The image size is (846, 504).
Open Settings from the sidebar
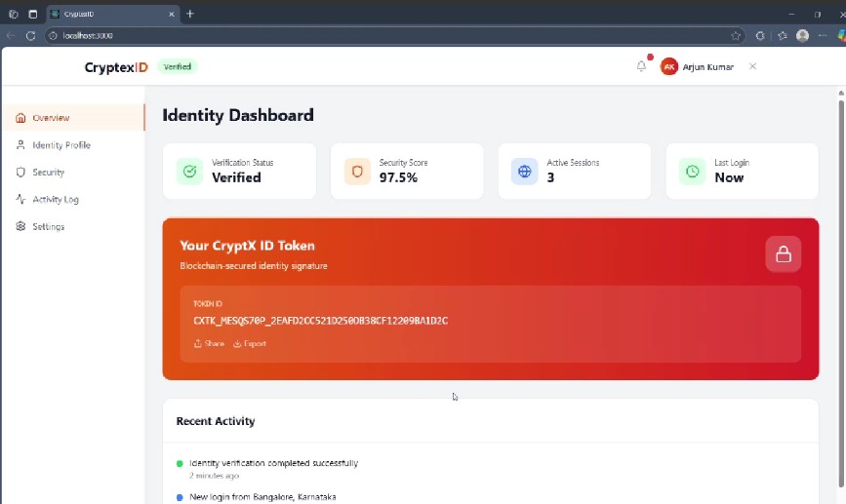(x=73, y=226)
